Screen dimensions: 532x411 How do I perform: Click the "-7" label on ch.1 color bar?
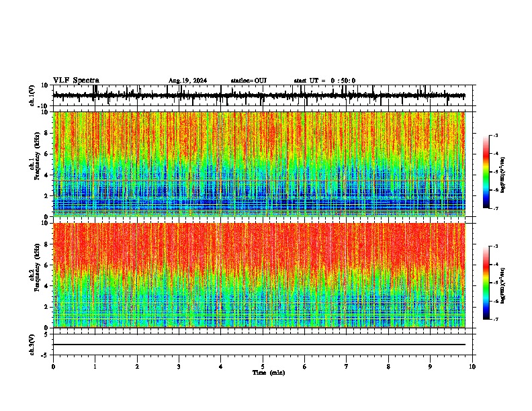tap(496, 208)
